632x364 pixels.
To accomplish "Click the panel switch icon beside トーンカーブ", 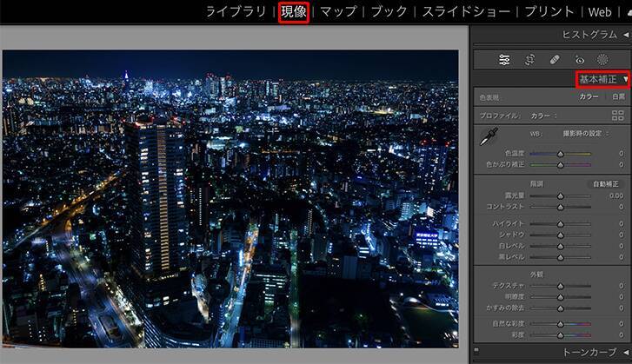I will (x=476, y=351).
